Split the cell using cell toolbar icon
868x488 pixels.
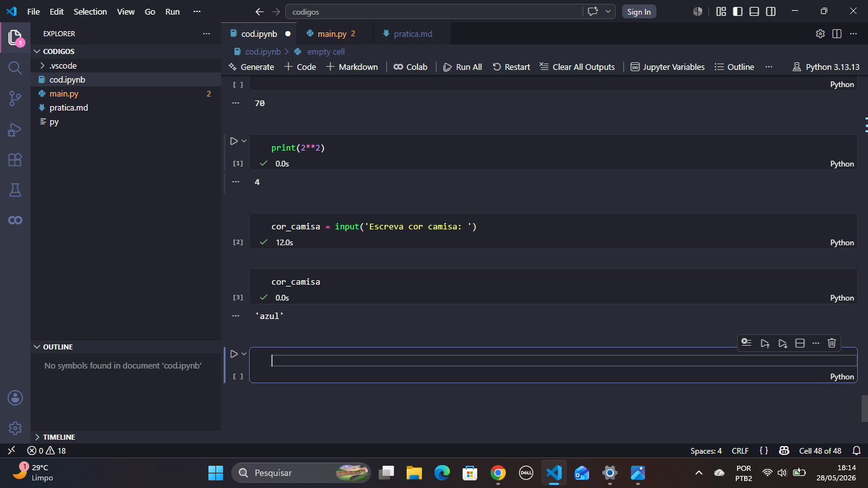[800, 343]
